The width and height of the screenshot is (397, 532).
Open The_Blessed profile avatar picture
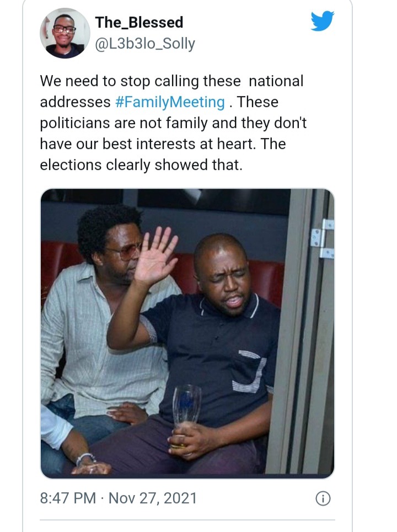click(x=65, y=33)
